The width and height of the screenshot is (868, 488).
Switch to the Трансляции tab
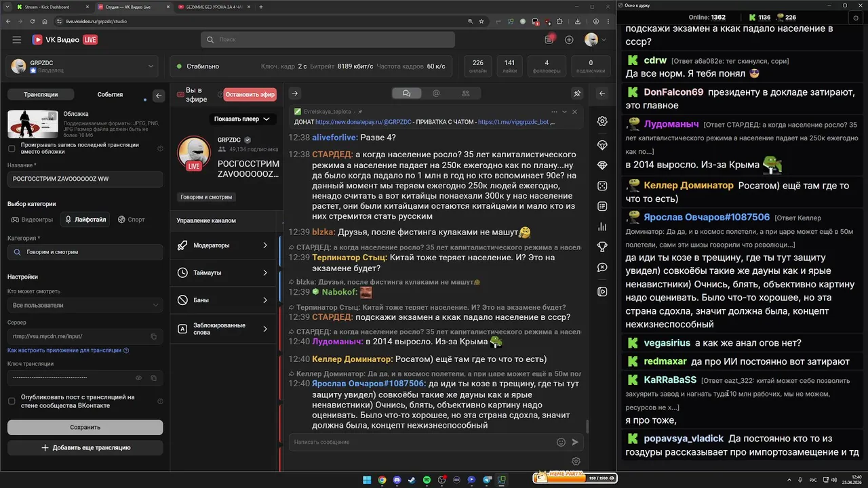pos(41,95)
